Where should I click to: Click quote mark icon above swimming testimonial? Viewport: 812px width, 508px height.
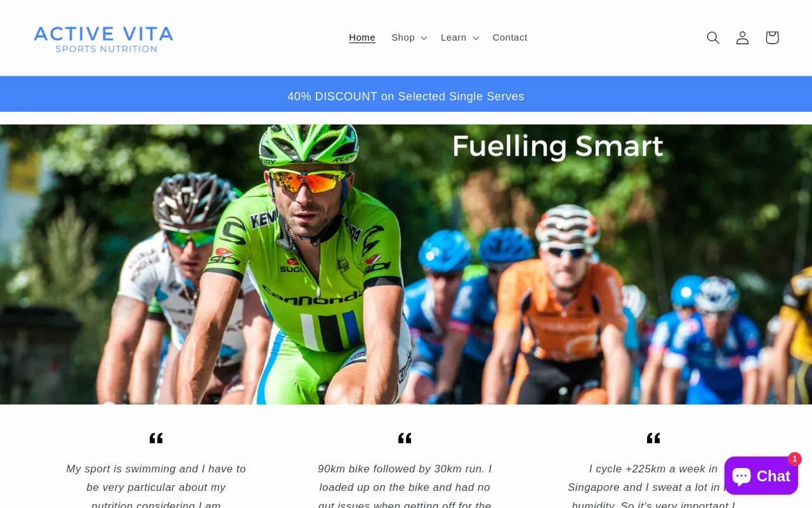(x=156, y=438)
